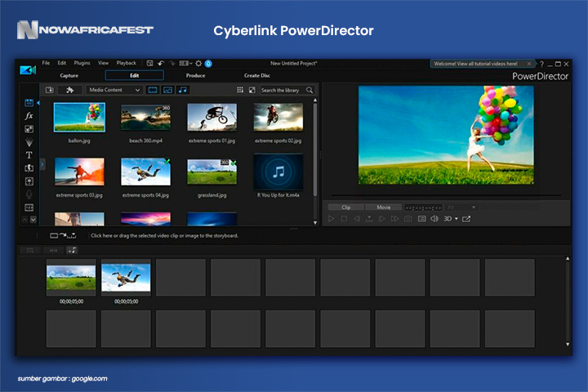Click the library expand window icon
Viewport: 588px width, 392px height.
252,90
